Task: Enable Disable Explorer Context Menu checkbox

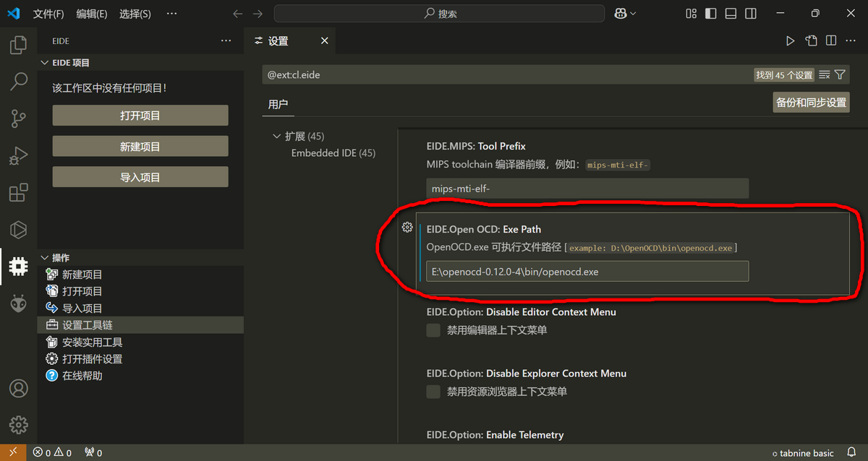Action: (433, 392)
